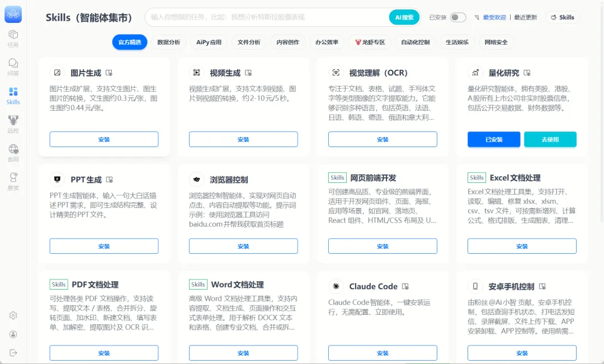Screen dimensions: 604x364
Task: Open the 悬赏 bounty sidebar item
Action: pos(13,181)
